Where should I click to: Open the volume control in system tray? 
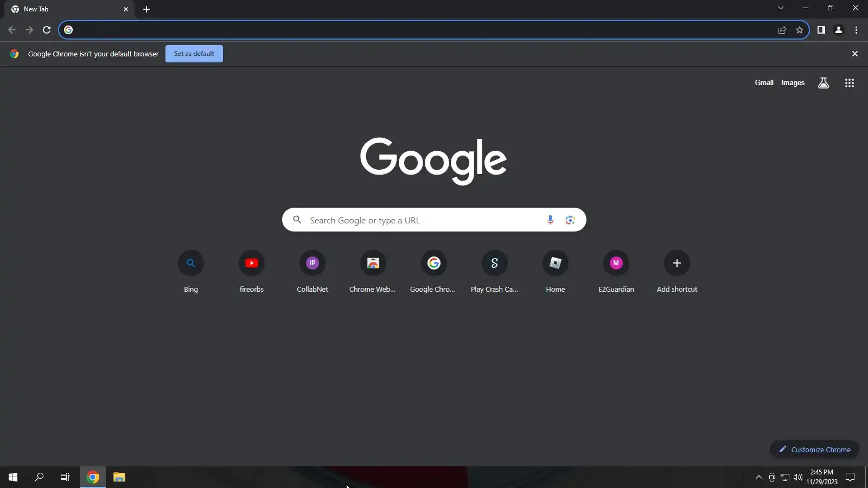coord(798,477)
